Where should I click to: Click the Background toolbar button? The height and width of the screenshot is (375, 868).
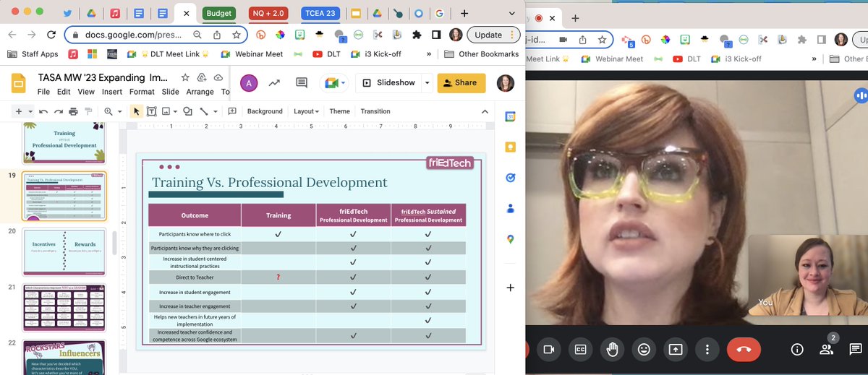click(x=265, y=111)
